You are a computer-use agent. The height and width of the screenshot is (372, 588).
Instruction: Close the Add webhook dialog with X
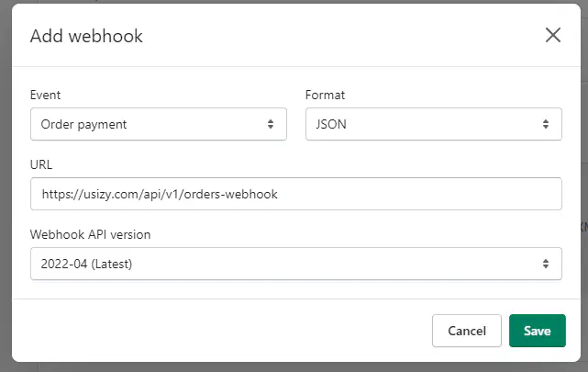[x=553, y=36]
